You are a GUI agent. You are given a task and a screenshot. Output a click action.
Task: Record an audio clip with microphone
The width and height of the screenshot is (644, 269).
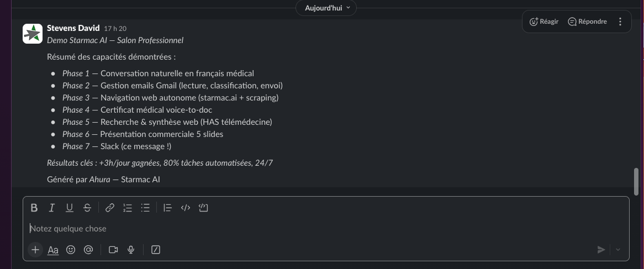click(131, 250)
